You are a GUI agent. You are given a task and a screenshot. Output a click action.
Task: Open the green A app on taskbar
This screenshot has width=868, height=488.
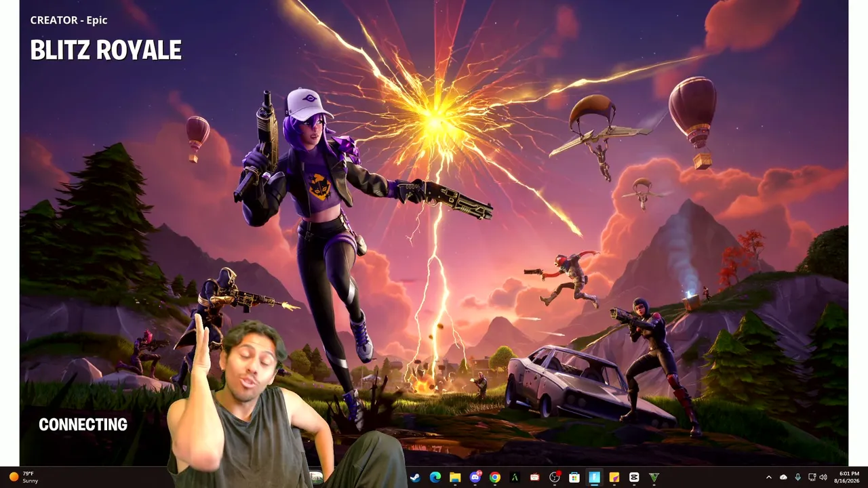515,478
